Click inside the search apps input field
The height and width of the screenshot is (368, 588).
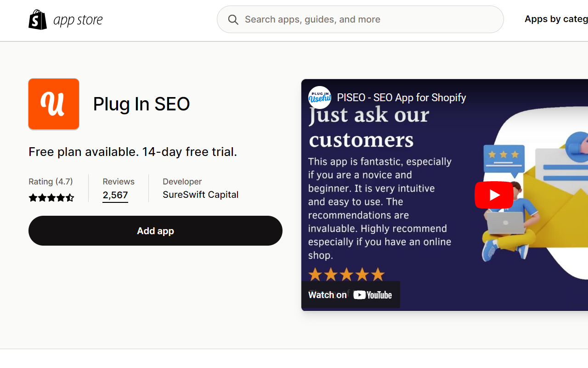coord(322,19)
